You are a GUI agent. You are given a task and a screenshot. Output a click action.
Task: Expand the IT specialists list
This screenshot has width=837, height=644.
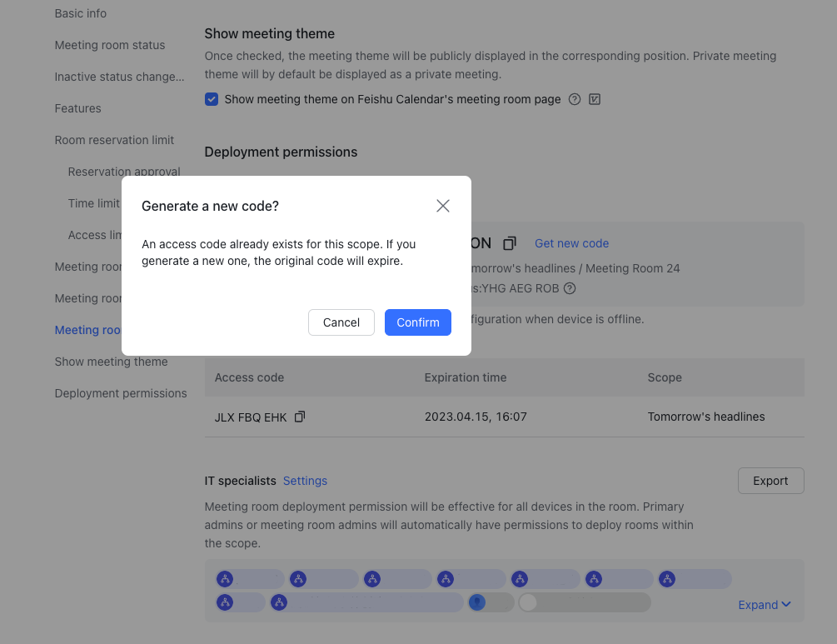(764, 605)
